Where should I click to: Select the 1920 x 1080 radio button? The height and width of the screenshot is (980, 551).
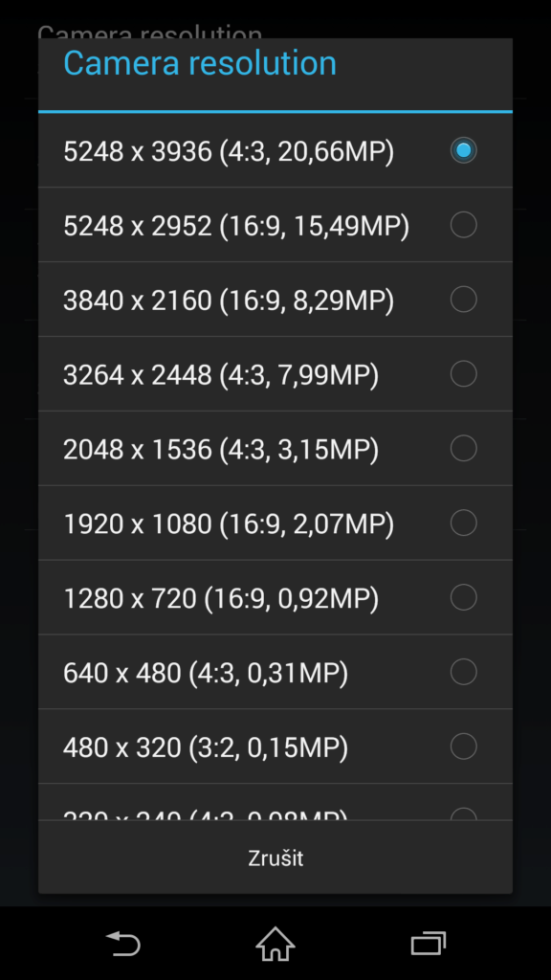click(x=464, y=523)
